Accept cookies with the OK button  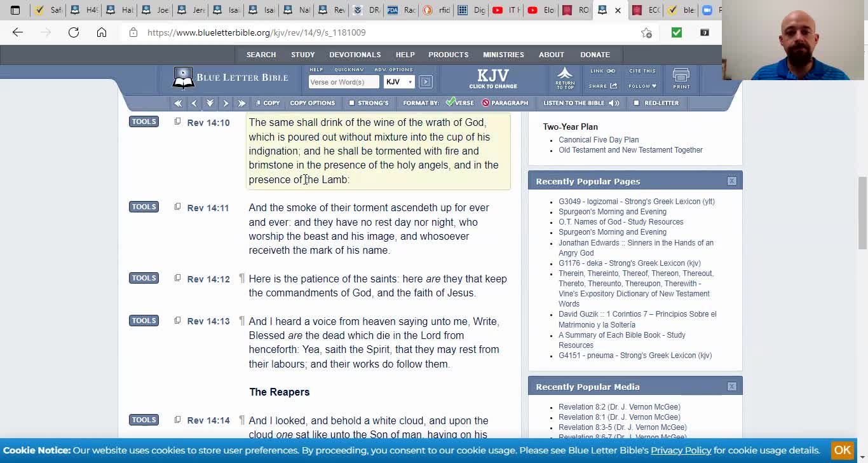[x=843, y=450]
